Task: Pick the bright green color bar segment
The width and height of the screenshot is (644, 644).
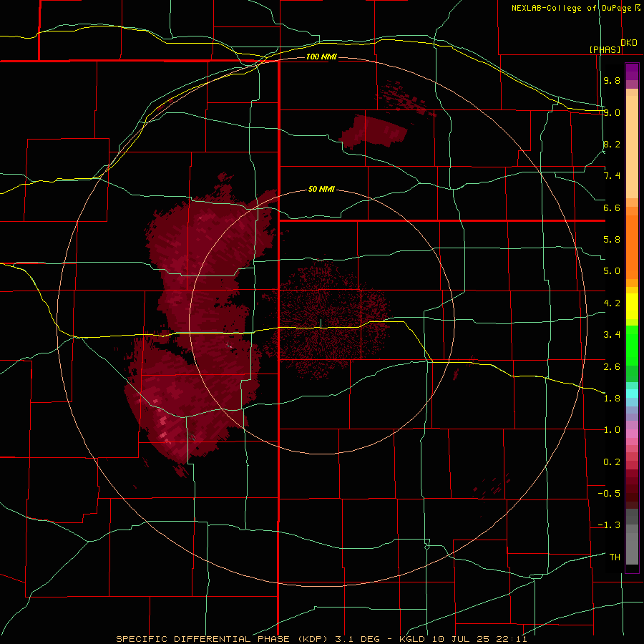Action: [x=632, y=346]
